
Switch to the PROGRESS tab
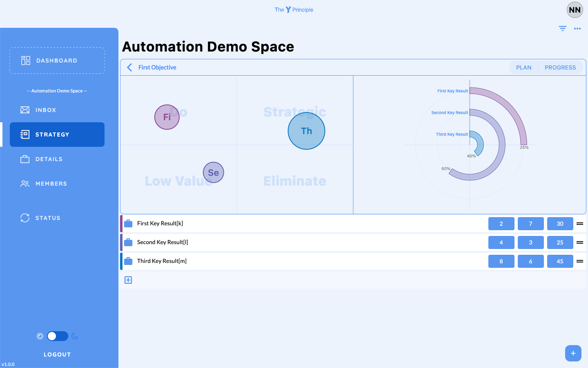pyautogui.click(x=560, y=67)
